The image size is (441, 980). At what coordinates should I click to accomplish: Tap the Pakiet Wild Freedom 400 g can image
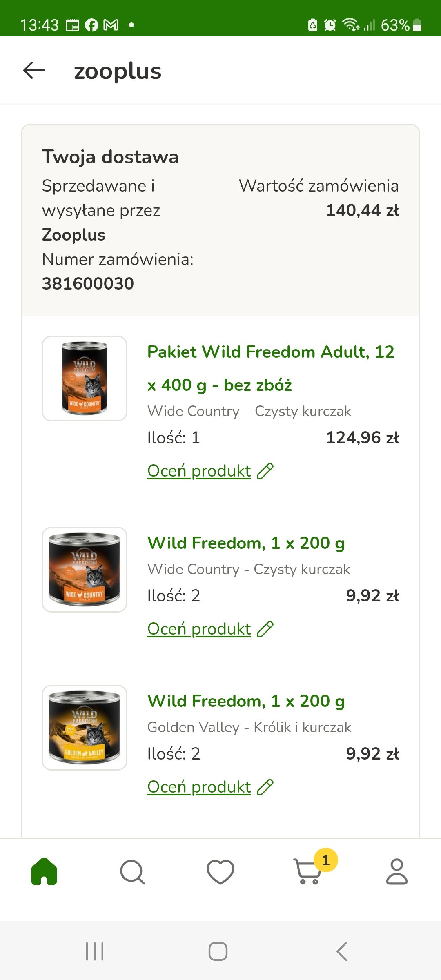click(85, 379)
